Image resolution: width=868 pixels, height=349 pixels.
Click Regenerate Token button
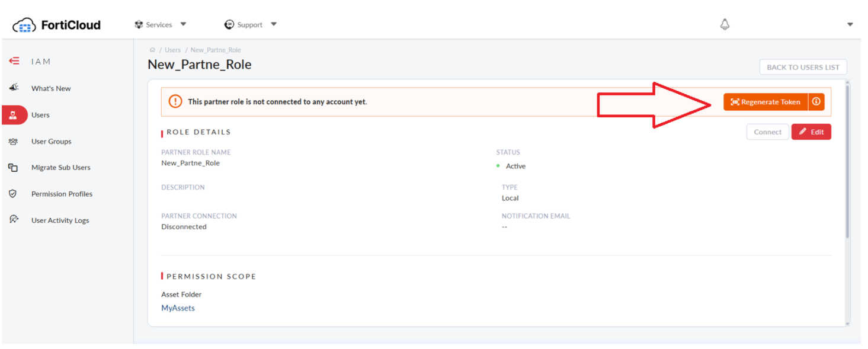coord(765,102)
